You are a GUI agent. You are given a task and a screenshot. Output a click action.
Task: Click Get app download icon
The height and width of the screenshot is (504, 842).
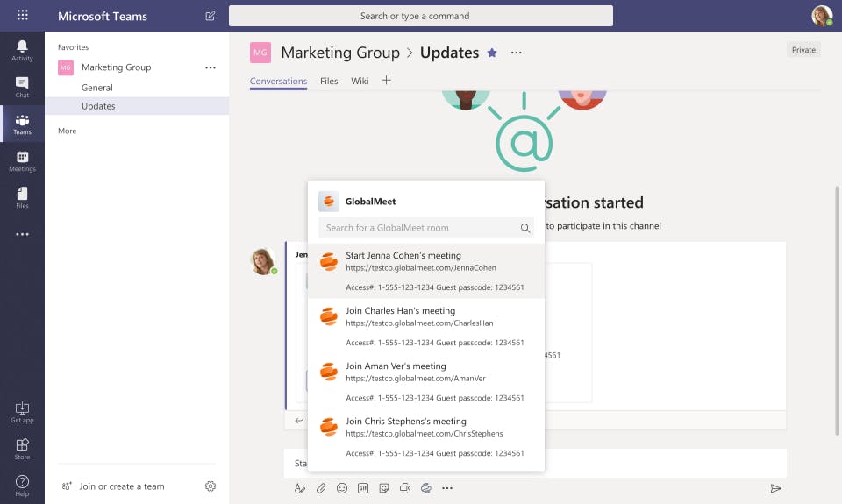(x=22, y=412)
